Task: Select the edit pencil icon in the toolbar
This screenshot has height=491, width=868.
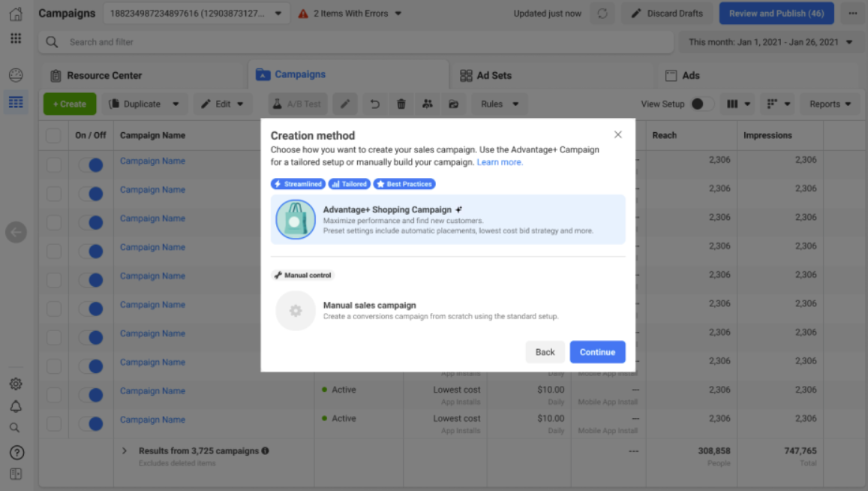Action: [344, 104]
